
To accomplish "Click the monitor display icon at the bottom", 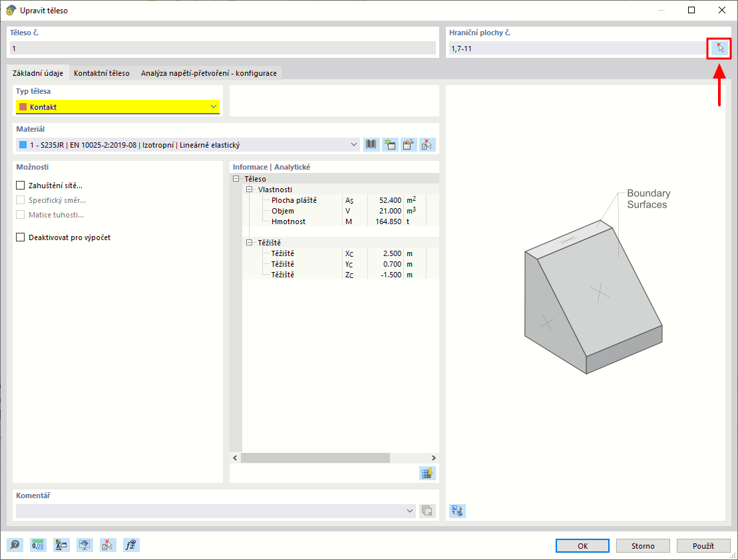I will pos(85,545).
